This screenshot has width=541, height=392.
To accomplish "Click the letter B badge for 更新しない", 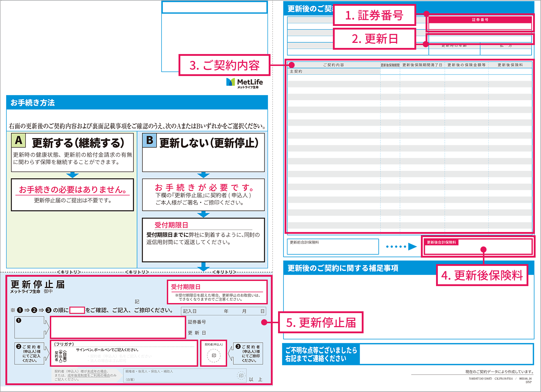I will point(149,140).
